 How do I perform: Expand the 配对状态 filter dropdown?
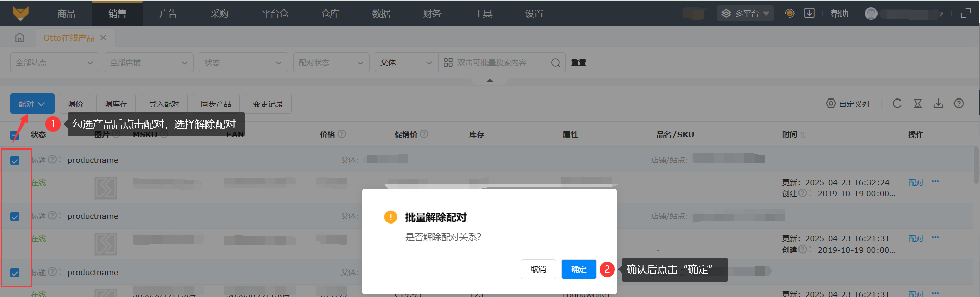(x=331, y=63)
